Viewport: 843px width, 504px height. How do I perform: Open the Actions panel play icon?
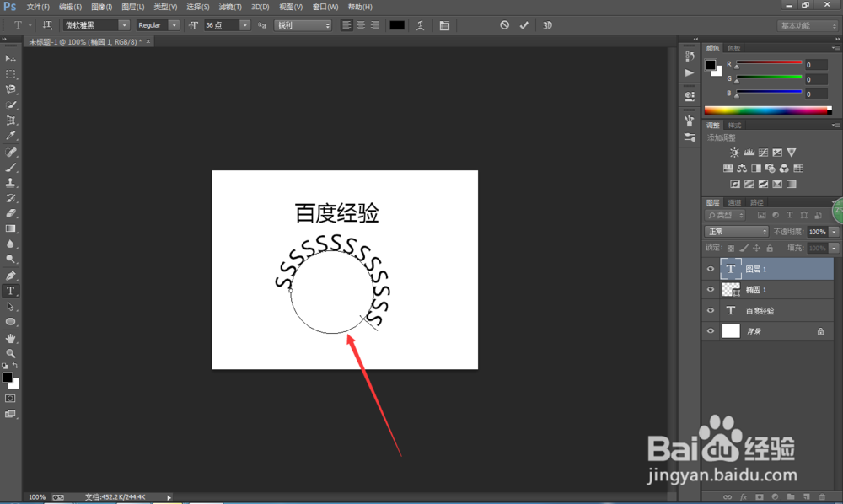(690, 72)
